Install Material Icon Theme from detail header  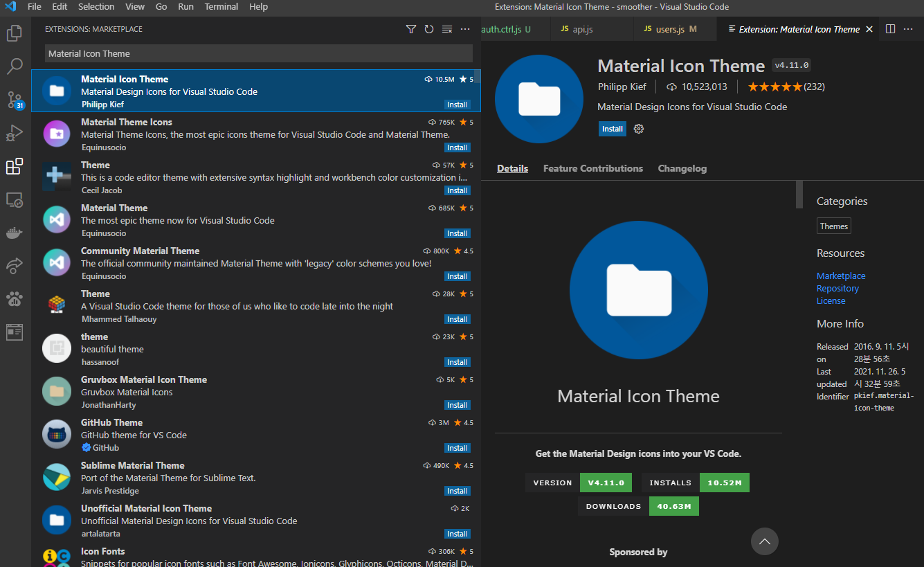pos(613,129)
